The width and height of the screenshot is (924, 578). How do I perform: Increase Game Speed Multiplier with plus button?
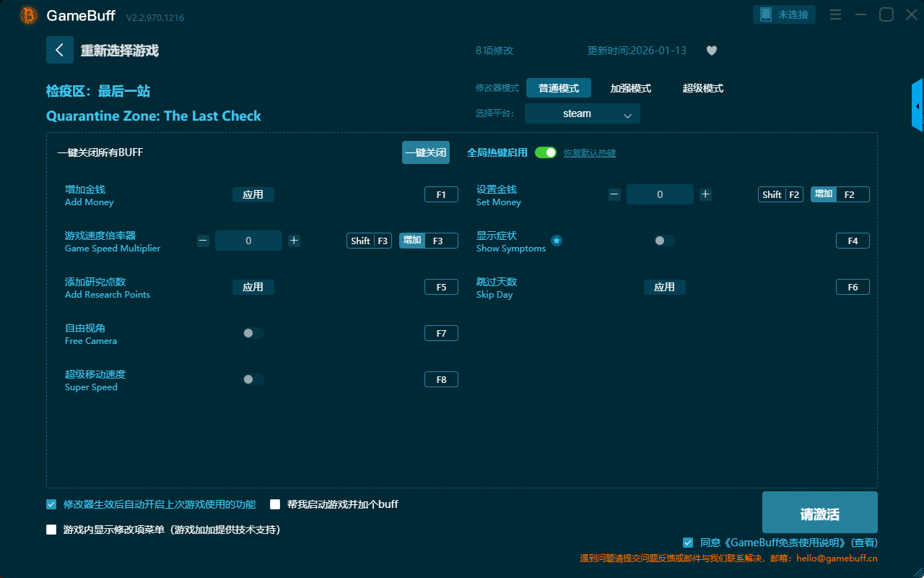pyautogui.click(x=294, y=241)
